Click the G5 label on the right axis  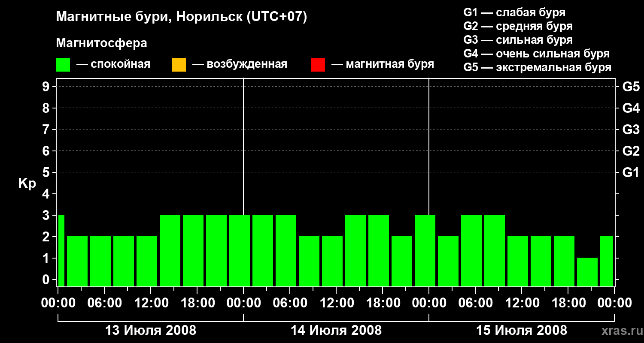pyautogui.click(x=631, y=87)
